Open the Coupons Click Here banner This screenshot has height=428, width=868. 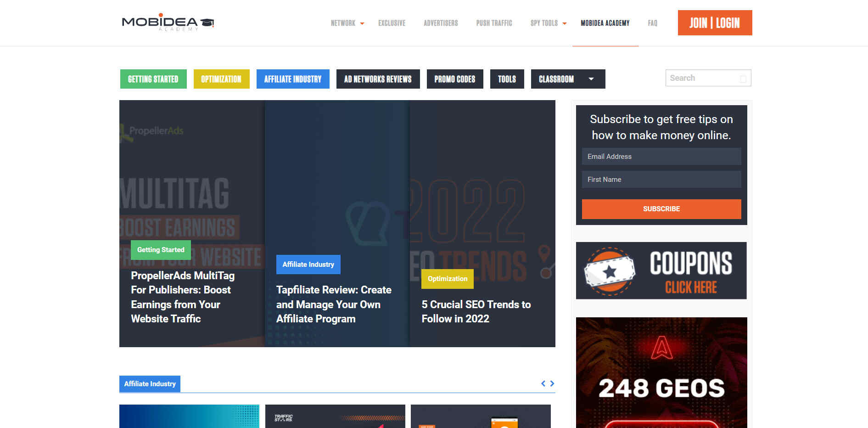(661, 270)
